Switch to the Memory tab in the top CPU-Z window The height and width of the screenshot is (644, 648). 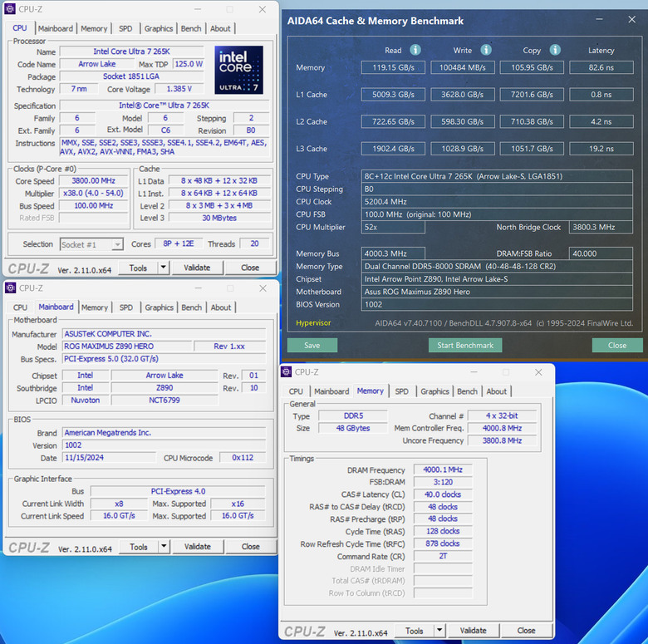(94, 28)
